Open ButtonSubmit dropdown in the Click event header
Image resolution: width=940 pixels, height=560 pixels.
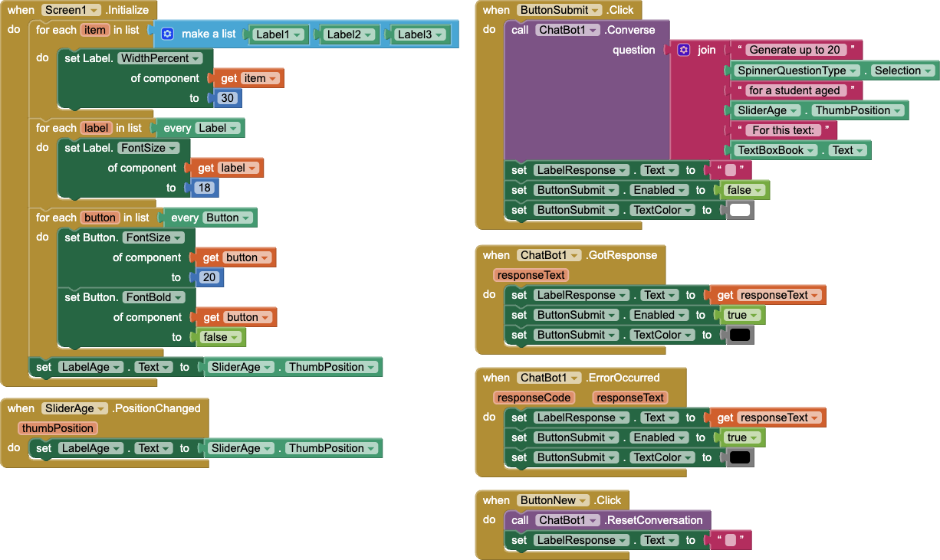559,10
